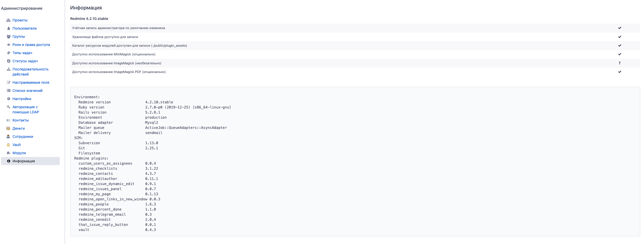
Task: Click the Database adapter value Mysql2
Action: coord(152,123)
